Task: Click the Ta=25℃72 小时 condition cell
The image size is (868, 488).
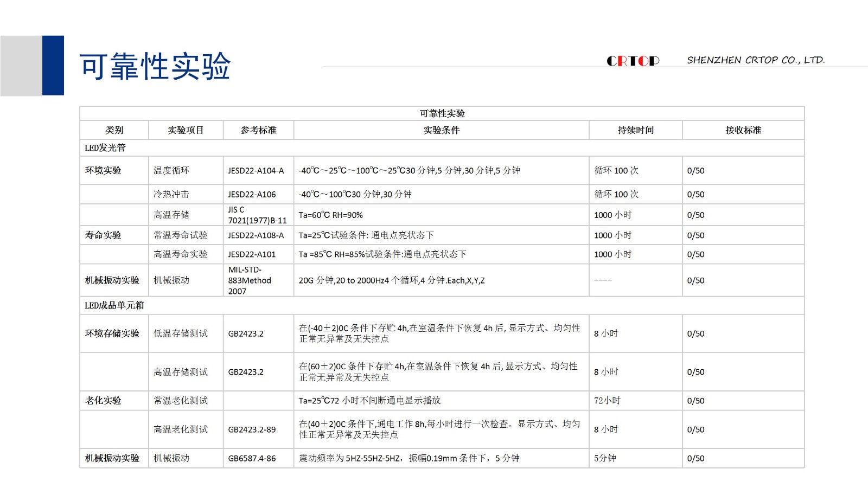Action: (x=441, y=401)
